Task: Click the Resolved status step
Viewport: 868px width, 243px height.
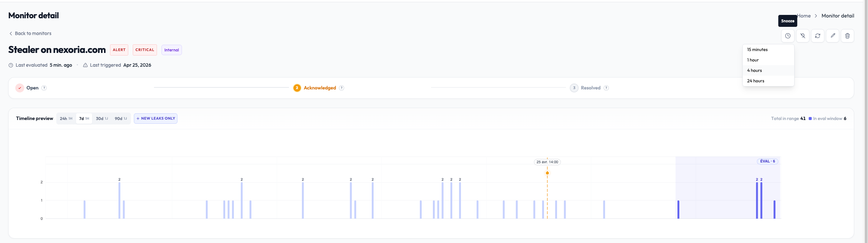Action: [590, 88]
